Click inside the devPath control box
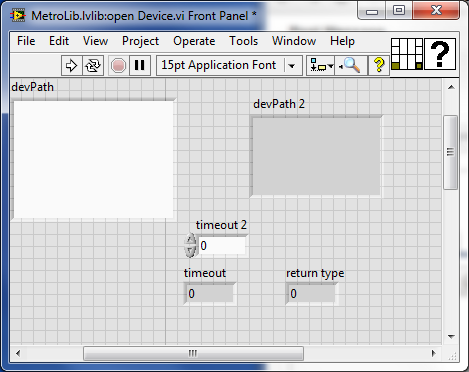Screen dimensions: 469x372 [x=93, y=160]
